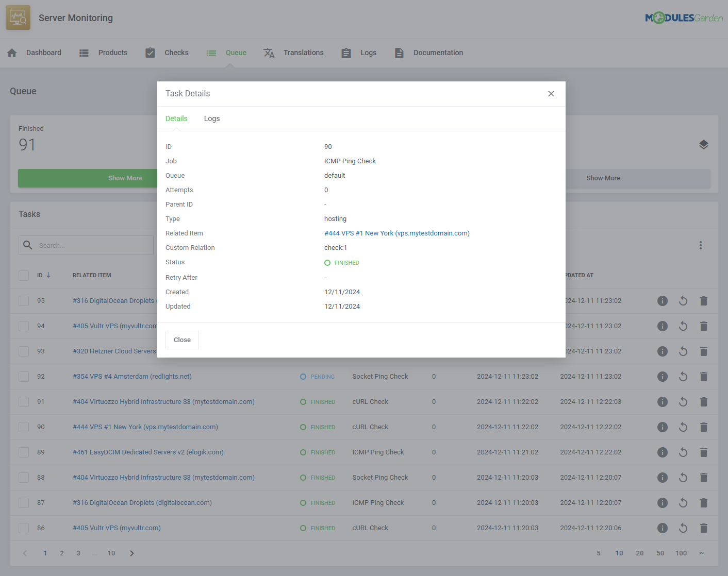Type in the Tasks search field
728x576 pixels.
(86, 245)
